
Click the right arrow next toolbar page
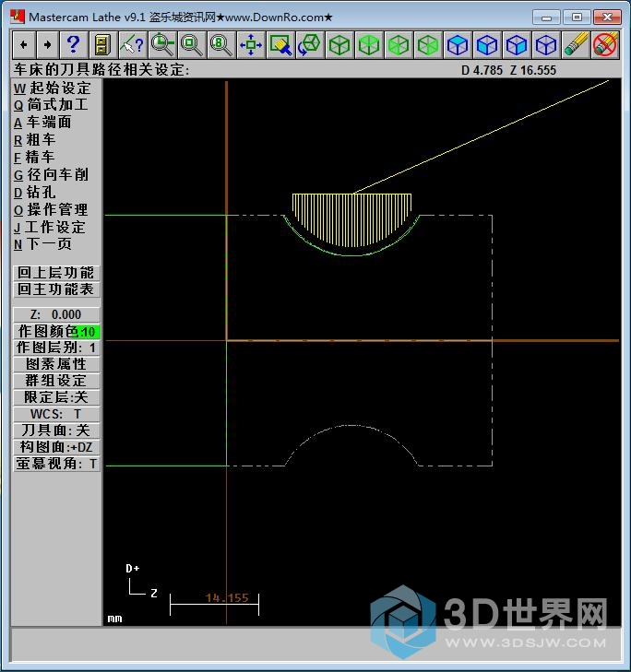[47, 44]
